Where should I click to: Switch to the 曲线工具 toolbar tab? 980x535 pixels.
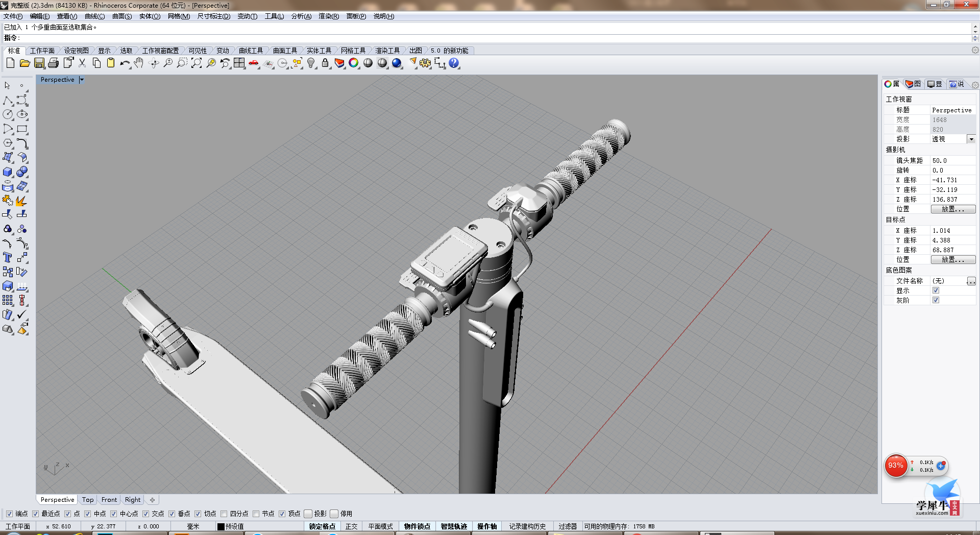coord(251,51)
